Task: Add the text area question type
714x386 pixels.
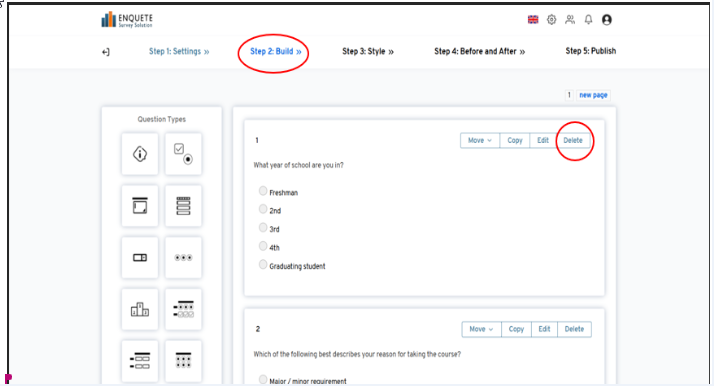Action: pyautogui.click(x=140, y=206)
